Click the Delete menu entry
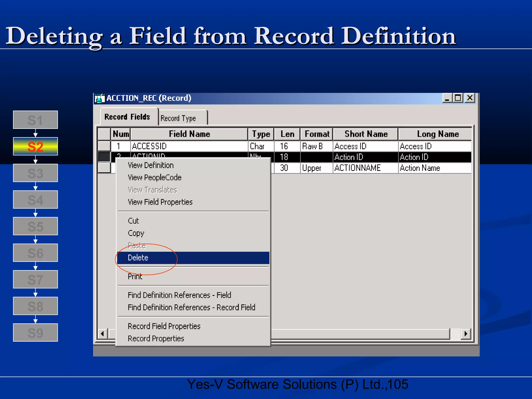Image resolution: width=532 pixels, height=399 pixels. click(x=193, y=258)
